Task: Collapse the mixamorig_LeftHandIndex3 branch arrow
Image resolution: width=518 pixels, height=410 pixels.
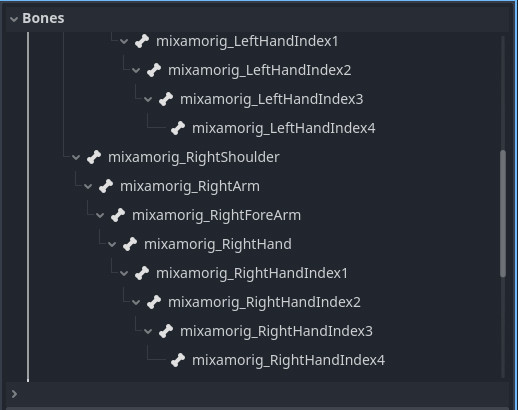Action: (x=148, y=99)
